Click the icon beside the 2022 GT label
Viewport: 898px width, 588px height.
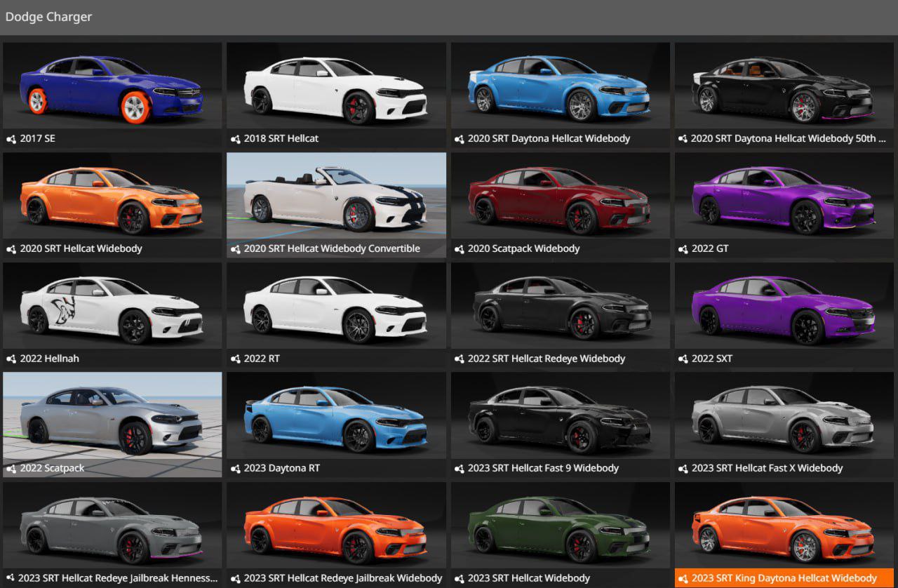tap(683, 249)
